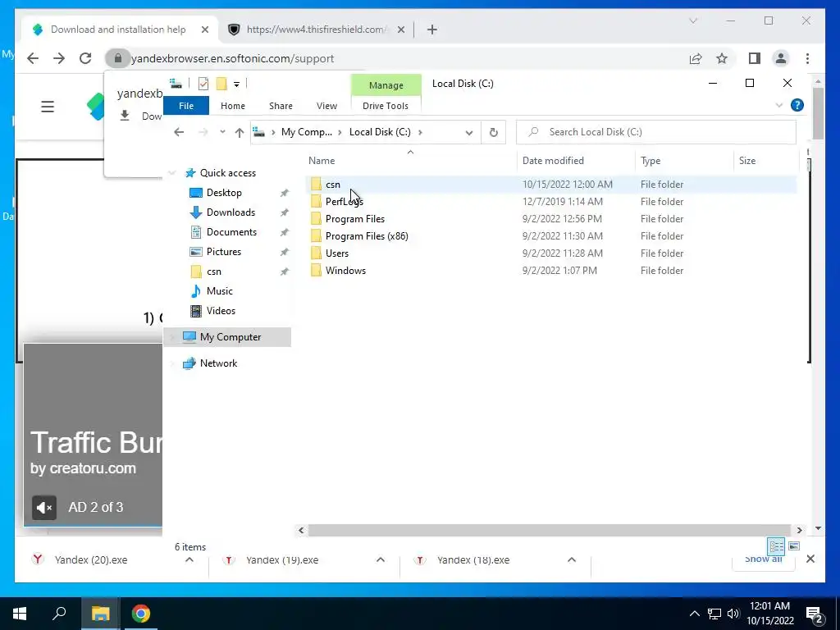Open recent locations dropdown
Image resolution: width=840 pixels, height=630 pixels.
pos(222,132)
